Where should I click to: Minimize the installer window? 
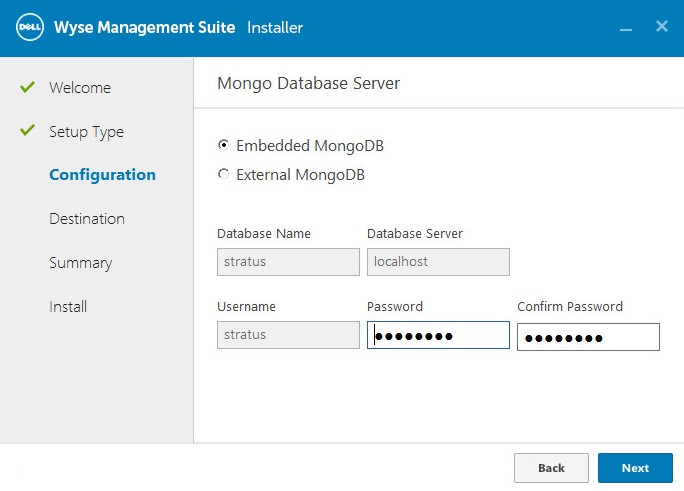(x=626, y=28)
